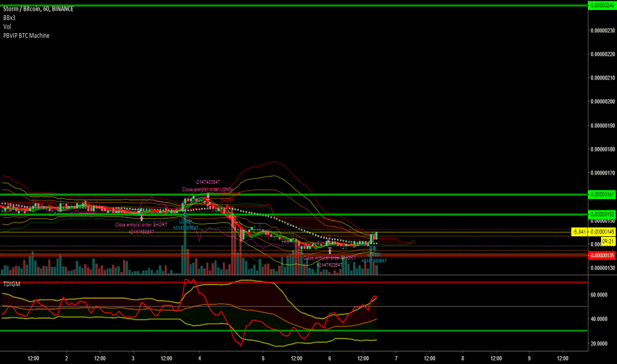The width and height of the screenshot is (617, 364).
Task: Click the 0.00000130 price axis label
Action: (x=602, y=268)
